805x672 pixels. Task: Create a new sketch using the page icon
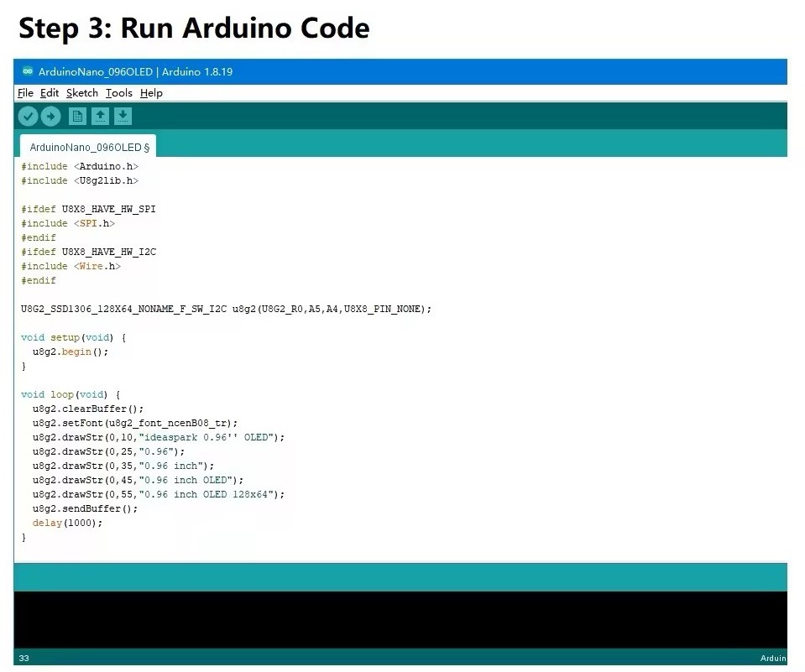77,117
